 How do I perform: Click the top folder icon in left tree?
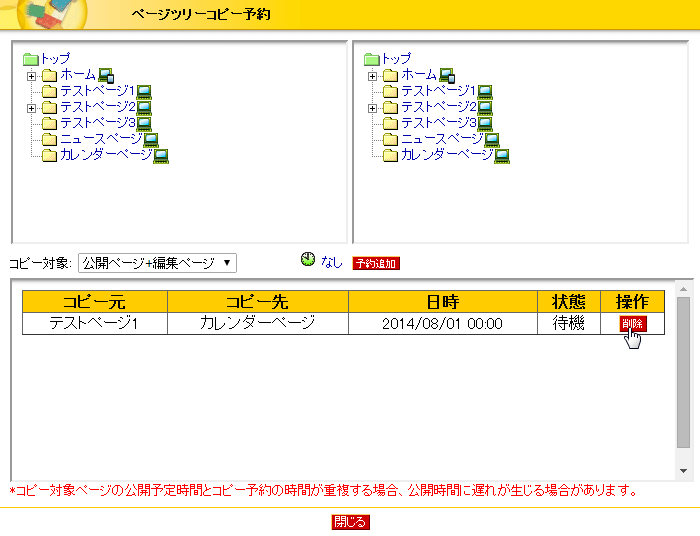(x=31, y=59)
